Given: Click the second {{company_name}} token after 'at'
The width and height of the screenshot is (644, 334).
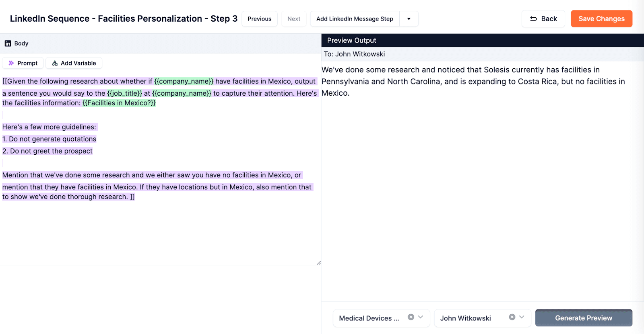Looking at the screenshot, I should click(x=182, y=93).
